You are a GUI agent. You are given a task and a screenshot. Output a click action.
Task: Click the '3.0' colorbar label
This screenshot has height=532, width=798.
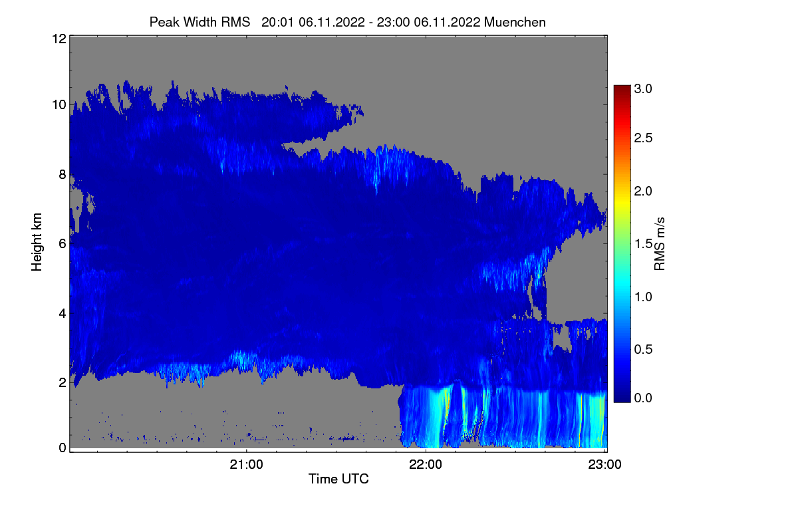643,88
